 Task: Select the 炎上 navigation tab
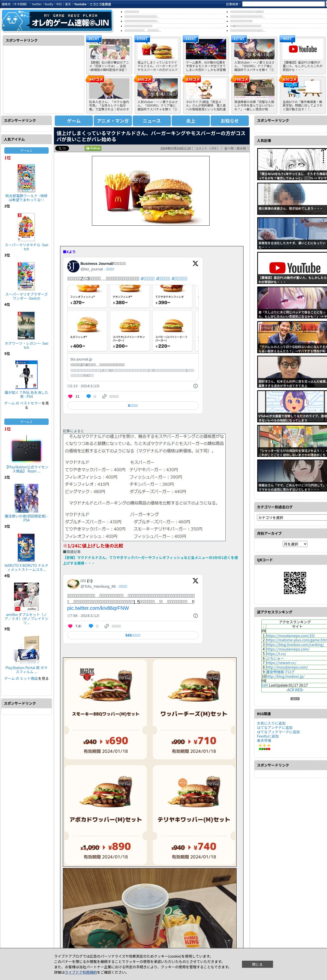(191, 121)
